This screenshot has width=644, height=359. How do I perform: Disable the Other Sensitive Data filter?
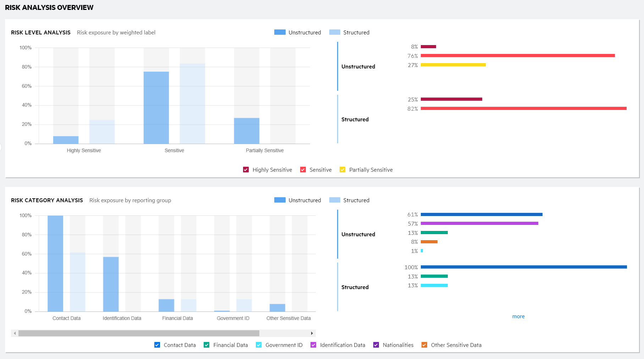click(x=424, y=344)
